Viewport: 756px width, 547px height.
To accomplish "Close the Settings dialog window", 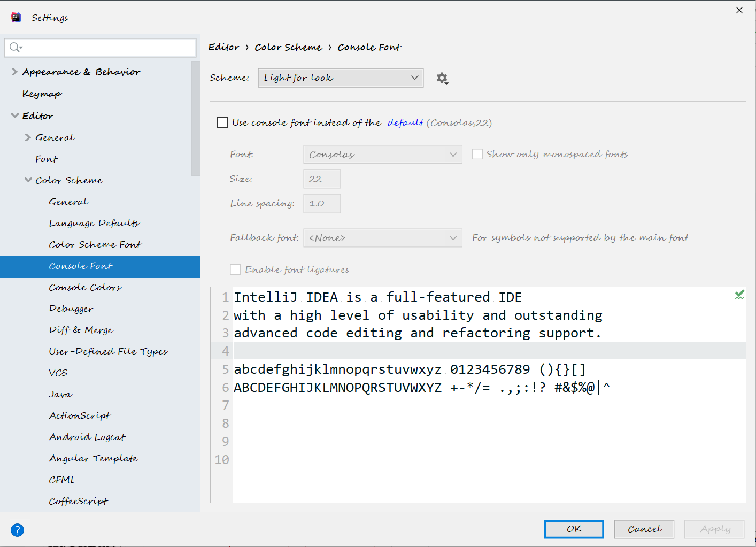I will coord(739,10).
